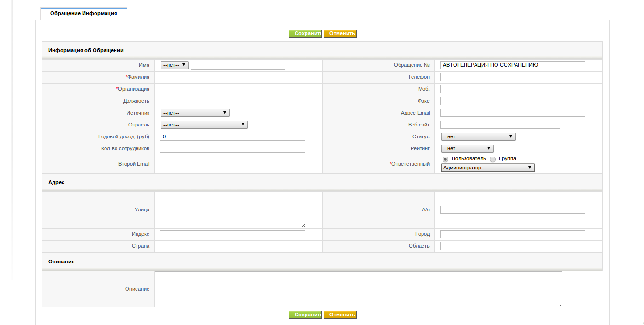Screen dimensions: 644x325
Task: Click the Улица text area
Action: 233,210
